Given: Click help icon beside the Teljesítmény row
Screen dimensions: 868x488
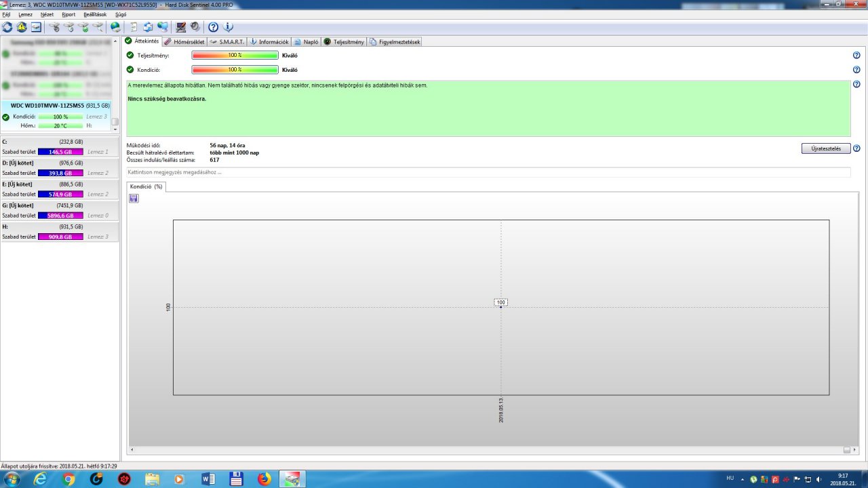Looking at the screenshot, I should [x=856, y=56].
